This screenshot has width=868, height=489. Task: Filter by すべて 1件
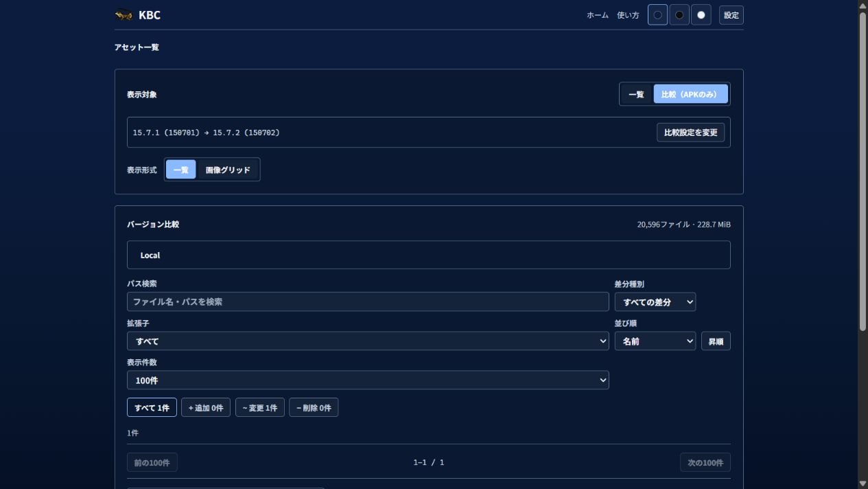tap(152, 407)
